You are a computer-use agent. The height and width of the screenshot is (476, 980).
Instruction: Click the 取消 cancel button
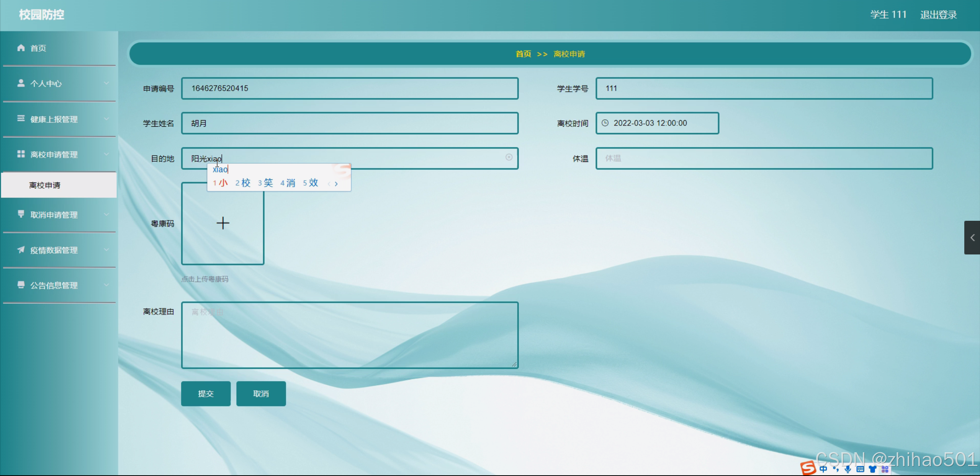tap(261, 394)
